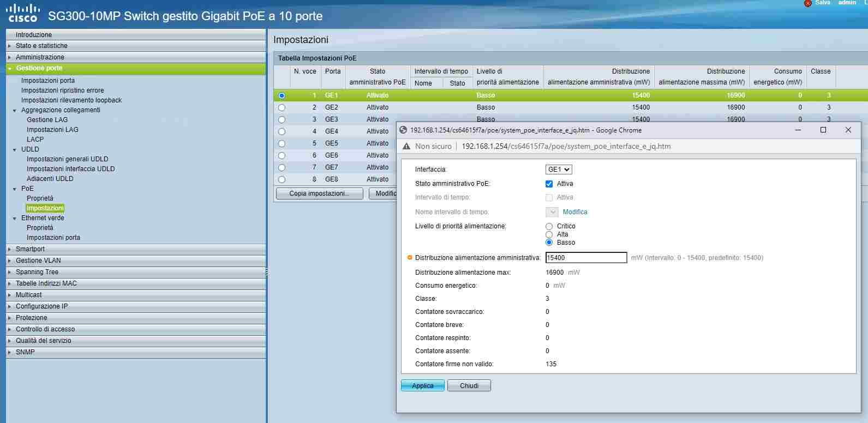Open Impostazioni interfaccia UDLD
The height and width of the screenshot is (423, 868).
tap(71, 169)
